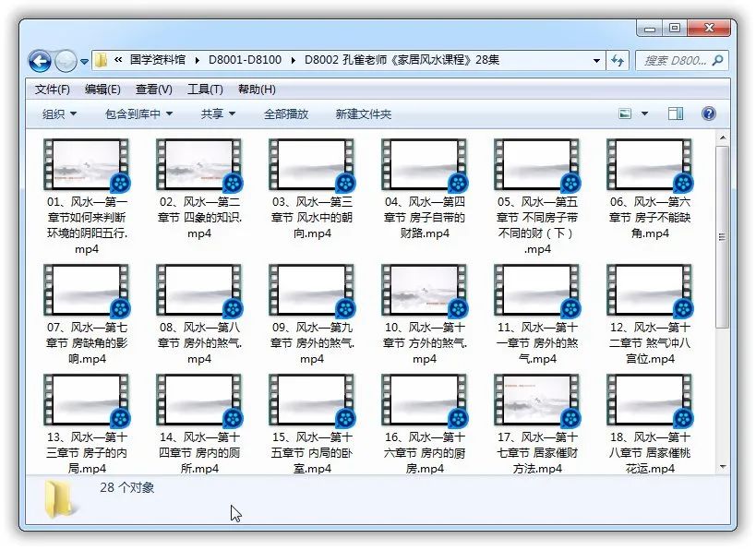Click filename 12、风水—第十二章节 煞气冲八宫位.mp4
Screen dimensions: 756x550
(x=650, y=342)
